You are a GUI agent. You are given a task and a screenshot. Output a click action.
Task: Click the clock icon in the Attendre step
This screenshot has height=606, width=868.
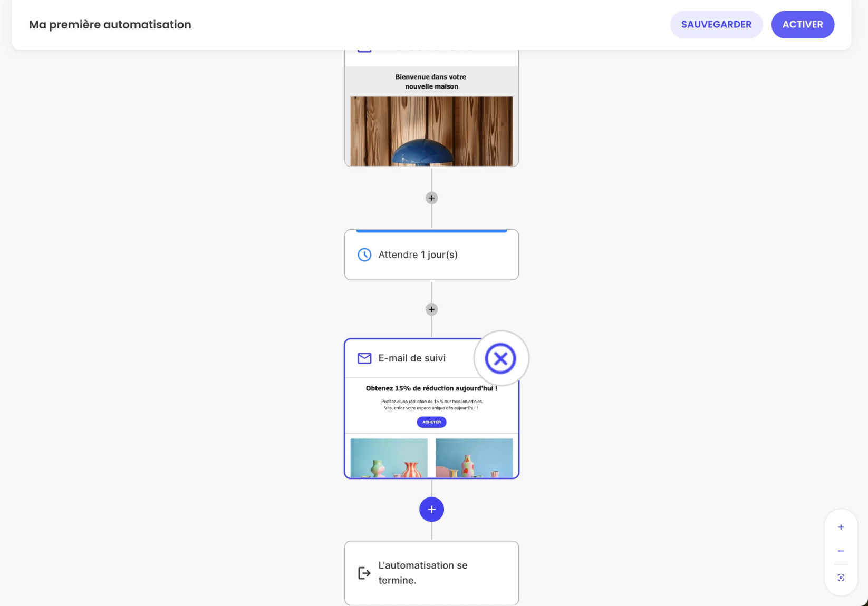[x=364, y=255]
